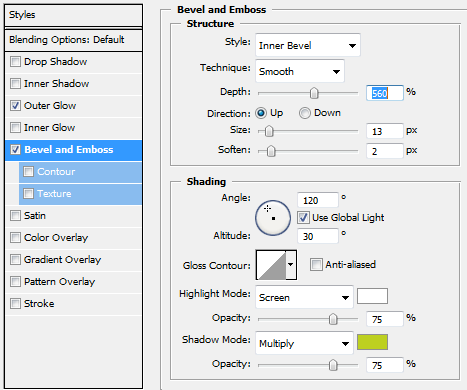467x390 pixels.
Task: Enable the Texture checkbox
Action: tap(28, 194)
